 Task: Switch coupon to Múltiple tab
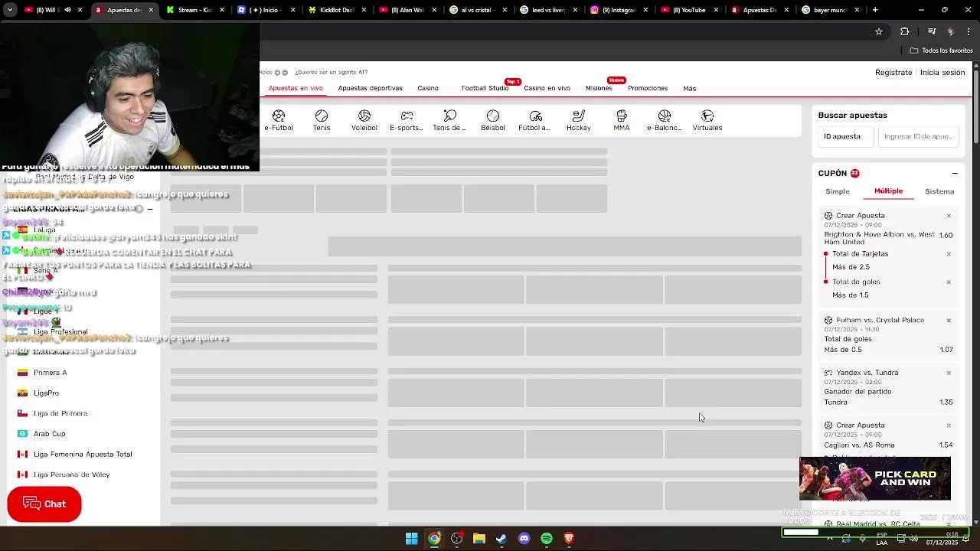888,191
